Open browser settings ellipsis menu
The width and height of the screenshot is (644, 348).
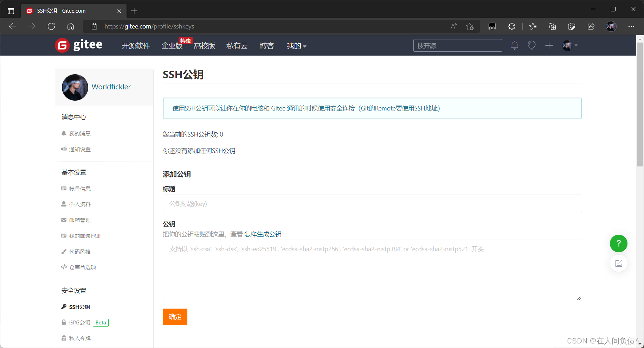click(631, 26)
